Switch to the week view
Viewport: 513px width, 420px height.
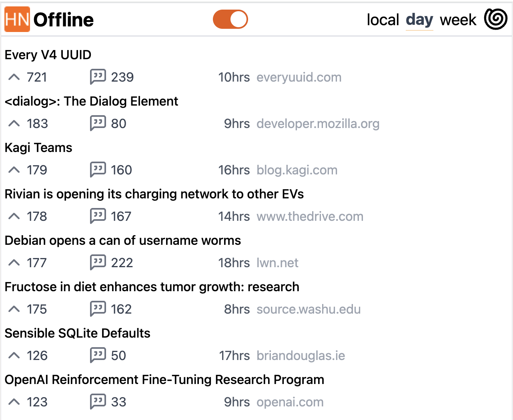click(x=457, y=20)
